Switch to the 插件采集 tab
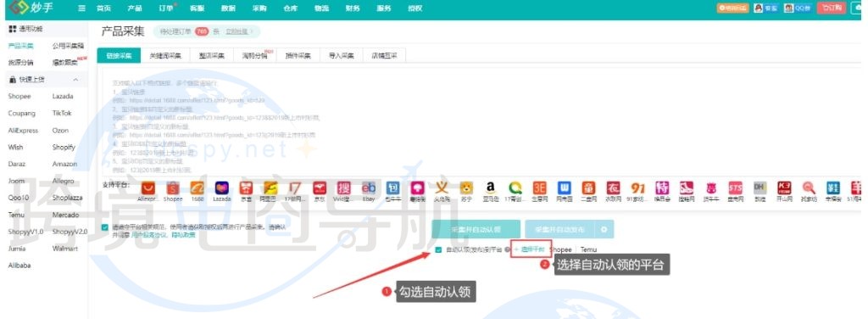The height and width of the screenshot is (319, 868). click(x=298, y=56)
